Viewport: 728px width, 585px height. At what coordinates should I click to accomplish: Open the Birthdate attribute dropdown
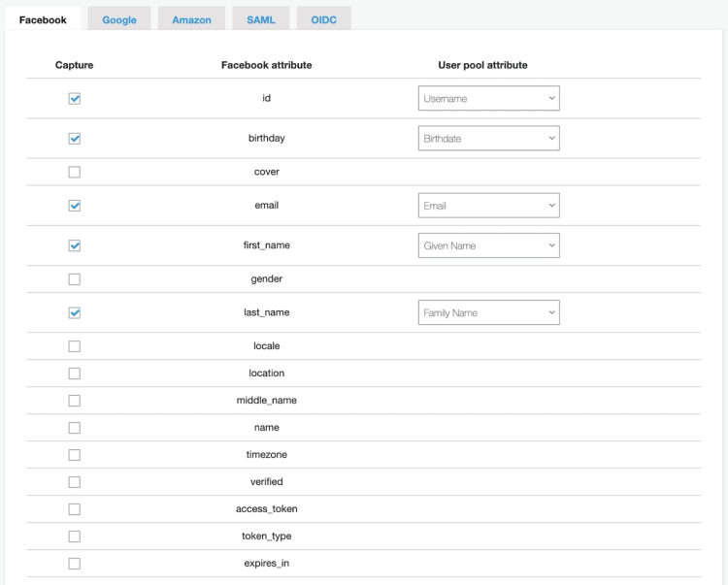pyautogui.click(x=489, y=139)
